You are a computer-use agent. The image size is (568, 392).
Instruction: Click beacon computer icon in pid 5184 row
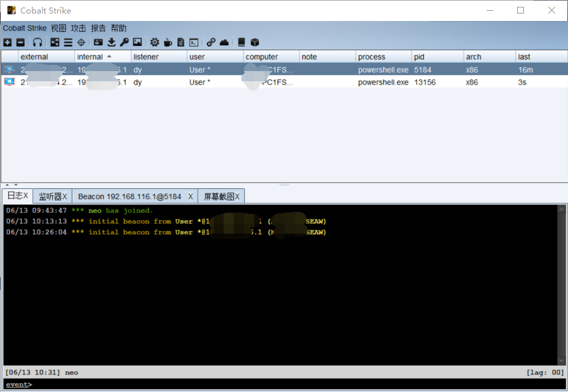tap(9, 70)
